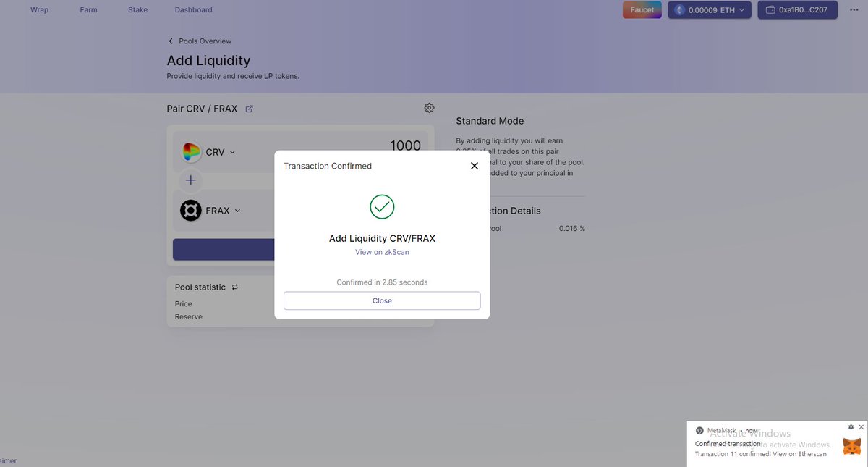
Task: Click the Ethereum logo icon in header
Action: click(x=679, y=10)
